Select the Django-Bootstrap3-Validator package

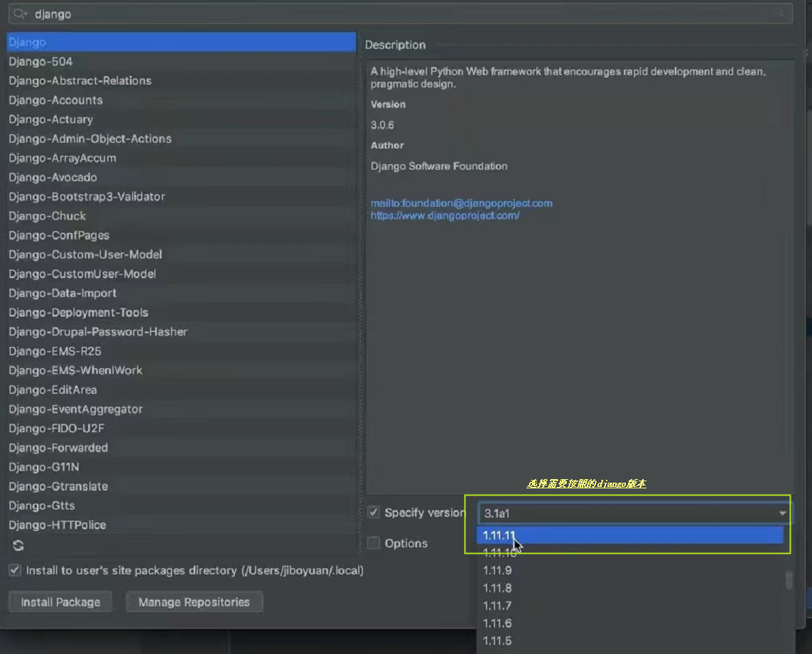[x=181, y=196]
